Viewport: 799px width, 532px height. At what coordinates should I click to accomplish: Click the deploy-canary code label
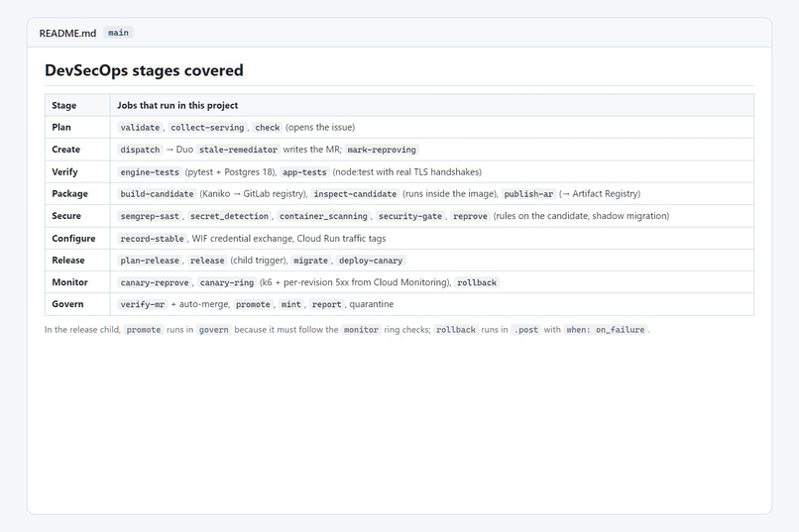click(x=371, y=261)
